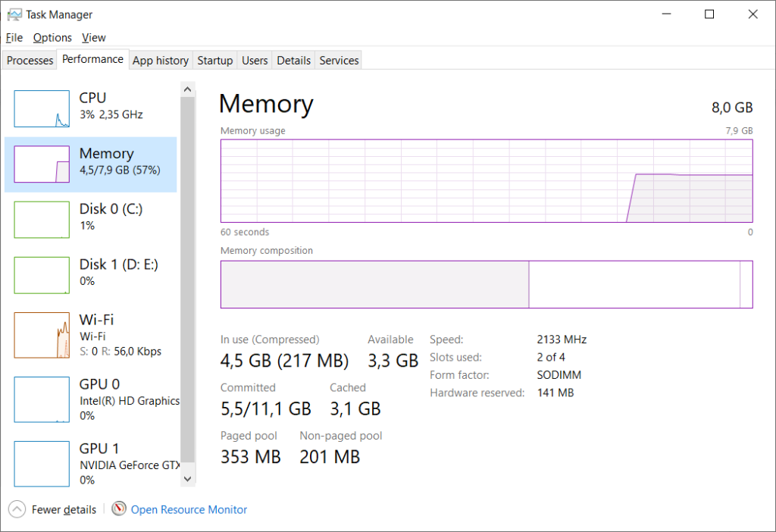Click the Task Manager app icon in title bar

click(x=14, y=15)
